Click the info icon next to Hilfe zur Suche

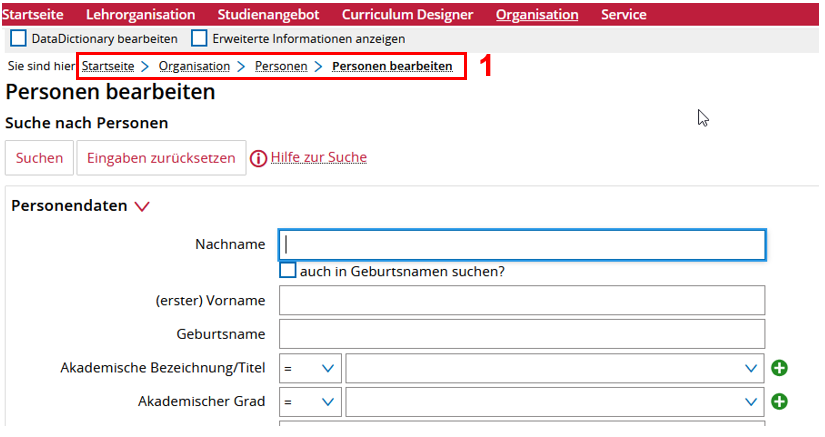coord(258,159)
